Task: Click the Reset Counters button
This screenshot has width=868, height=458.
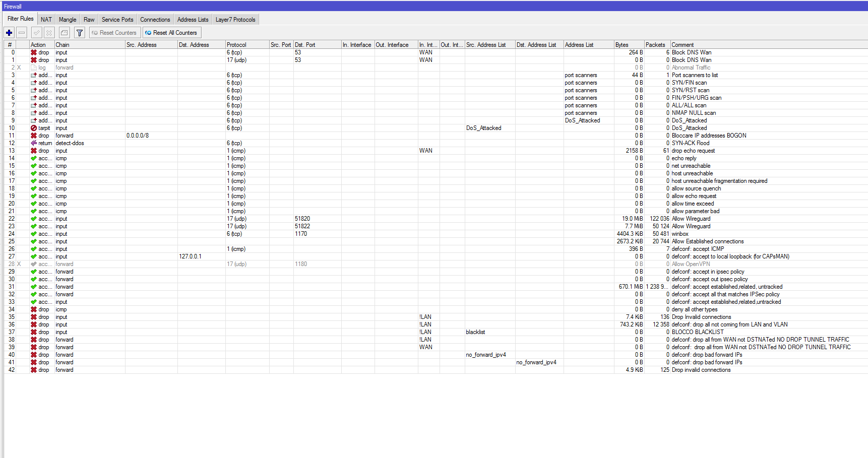Action: pos(114,33)
